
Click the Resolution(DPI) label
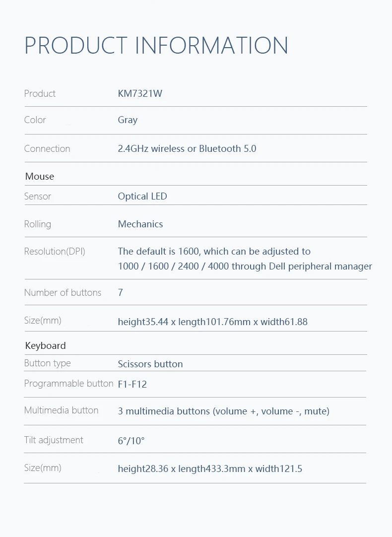(x=55, y=252)
